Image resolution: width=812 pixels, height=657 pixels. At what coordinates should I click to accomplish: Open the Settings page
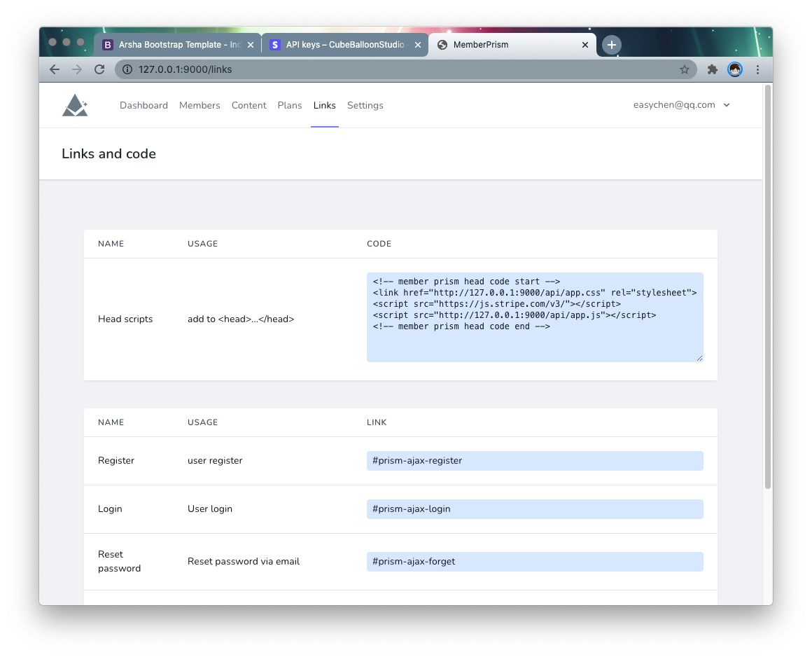[365, 105]
